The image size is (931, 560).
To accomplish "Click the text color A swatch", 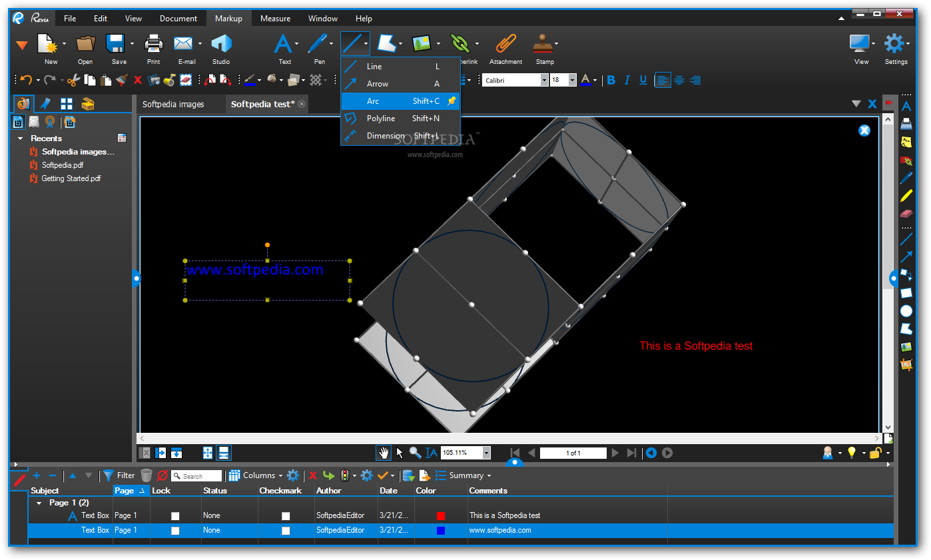I will [585, 80].
